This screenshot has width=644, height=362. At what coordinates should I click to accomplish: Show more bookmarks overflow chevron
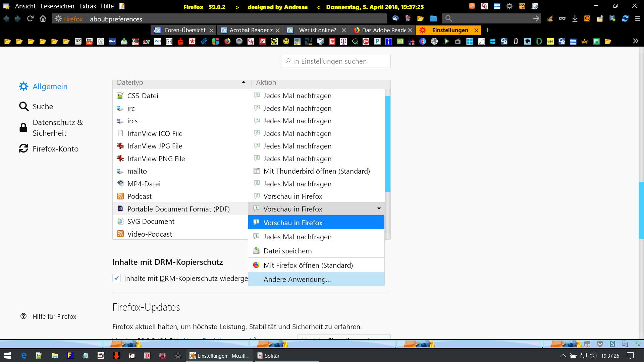[635, 41]
